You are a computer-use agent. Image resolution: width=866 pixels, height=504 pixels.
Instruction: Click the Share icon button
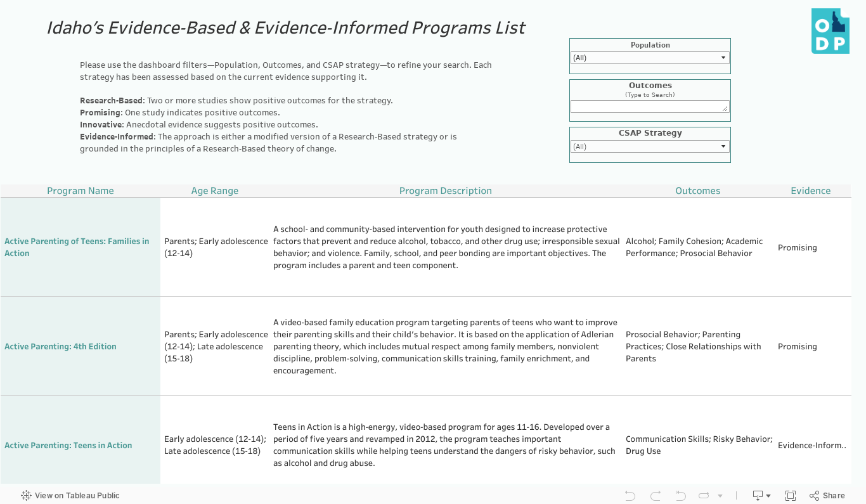[x=827, y=496]
